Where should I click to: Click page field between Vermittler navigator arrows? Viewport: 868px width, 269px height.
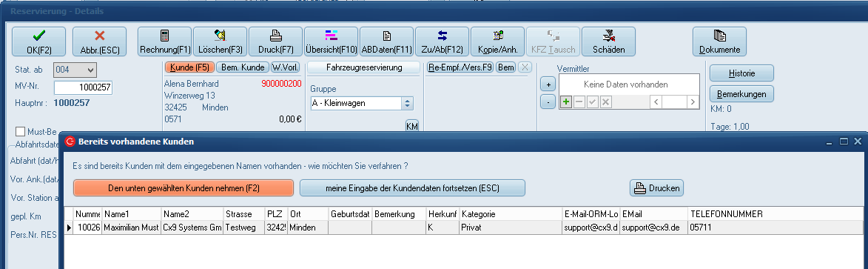[x=674, y=102]
